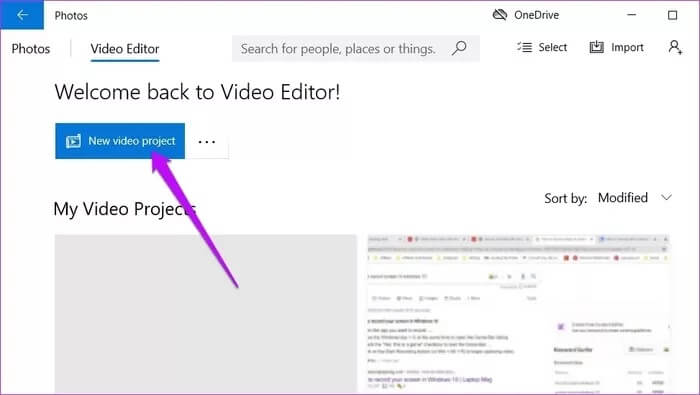Open the Video Editor tab

point(125,49)
